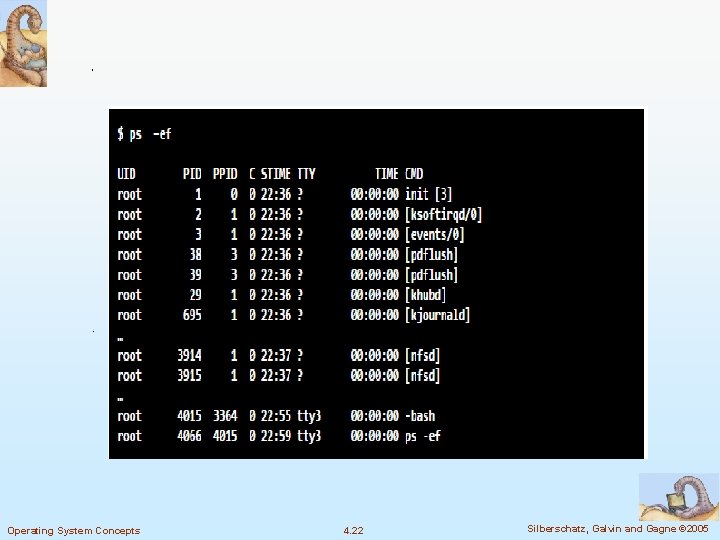Screen dimensions: 720x540
Task: Click PPID 0 in the init row
Action: (234, 194)
